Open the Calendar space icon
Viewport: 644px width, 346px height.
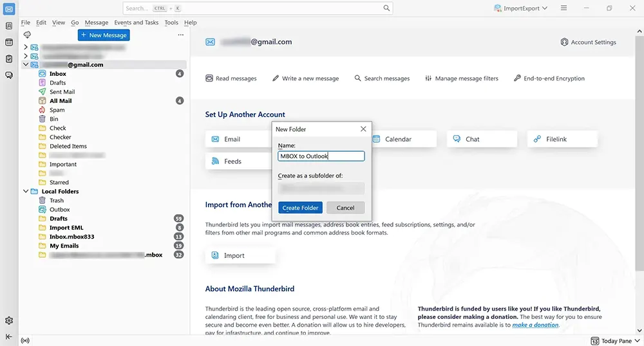(9, 42)
